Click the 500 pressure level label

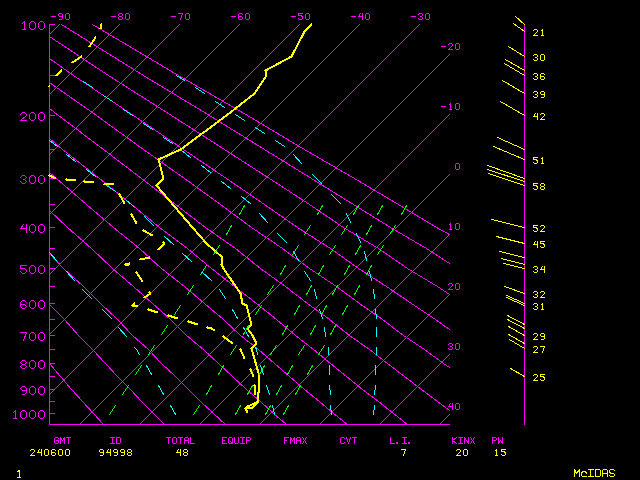[x=32, y=269]
